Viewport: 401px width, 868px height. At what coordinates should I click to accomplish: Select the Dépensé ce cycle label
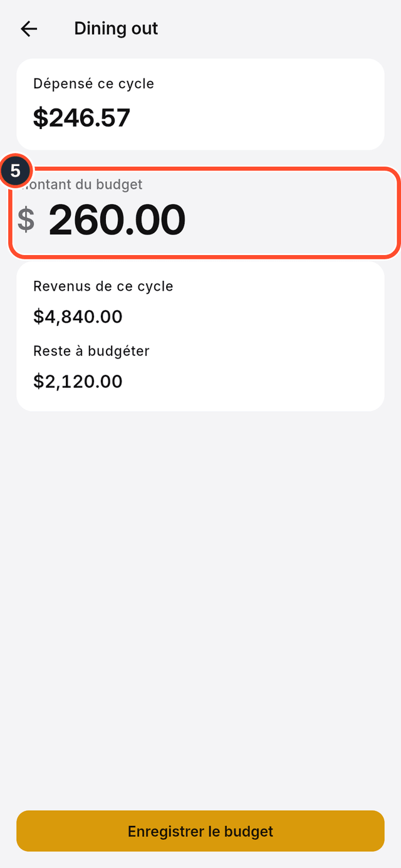click(93, 83)
